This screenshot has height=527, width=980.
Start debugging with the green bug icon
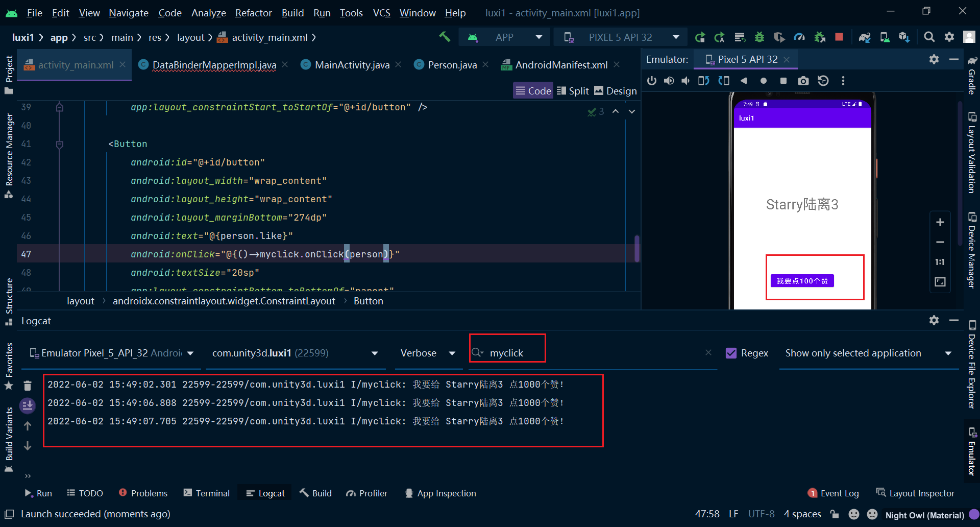pos(759,37)
